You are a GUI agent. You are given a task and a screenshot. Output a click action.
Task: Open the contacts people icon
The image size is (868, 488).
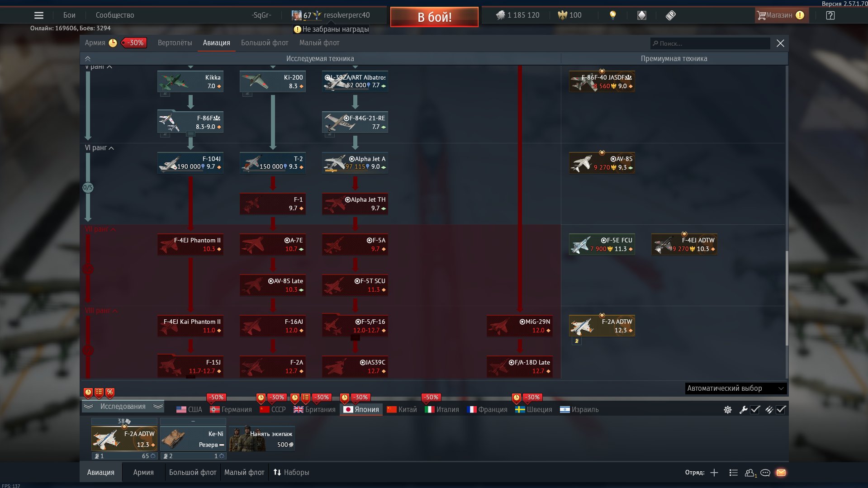point(750,473)
